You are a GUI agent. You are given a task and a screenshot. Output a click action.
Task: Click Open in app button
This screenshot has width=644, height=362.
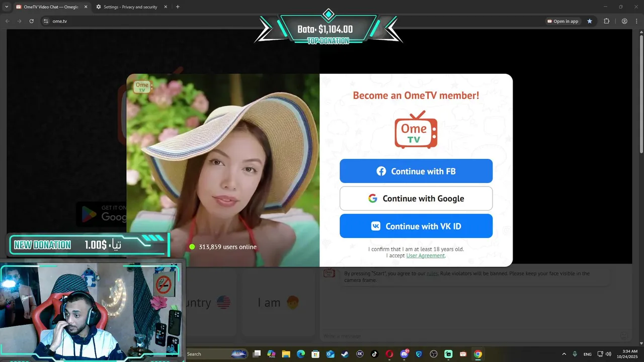coord(563,21)
